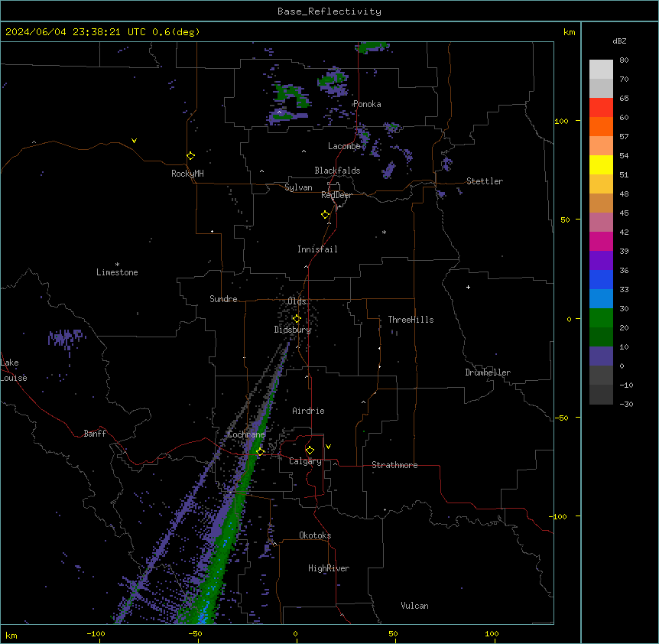Click the Ponoka city label
Screen dimensions: 659x644
[x=367, y=104]
